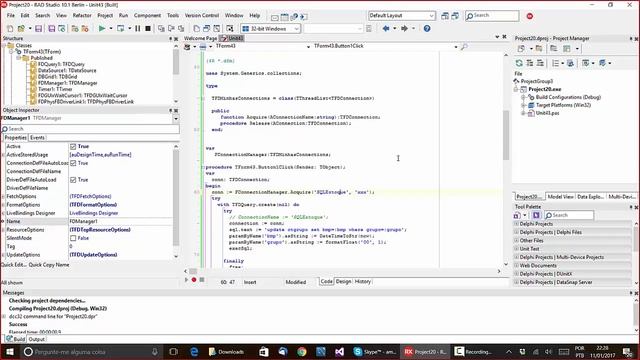Click the Open Project toolbar icon
The width and height of the screenshot is (640, 360).
(62, 29)
